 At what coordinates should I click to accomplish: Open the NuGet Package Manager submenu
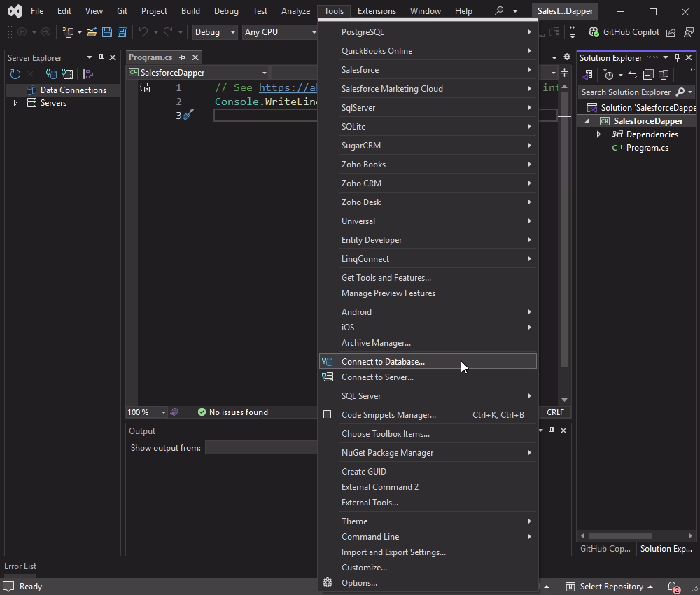point(387,453)
